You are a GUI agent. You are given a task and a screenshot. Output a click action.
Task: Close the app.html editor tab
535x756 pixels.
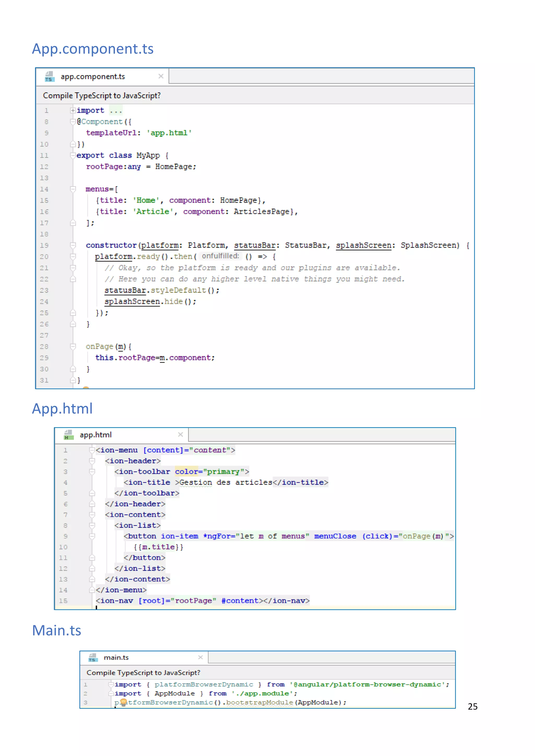[180, 435]
